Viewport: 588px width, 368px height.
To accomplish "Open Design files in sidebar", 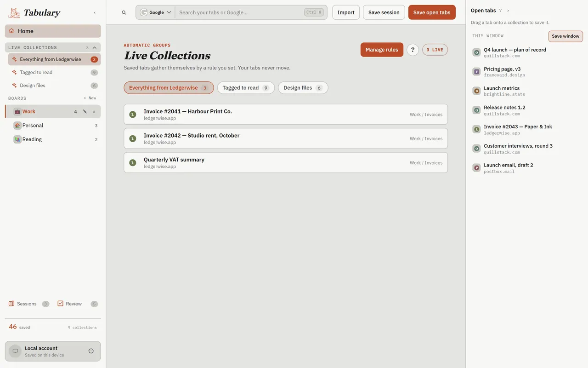I will coord(54,86).
